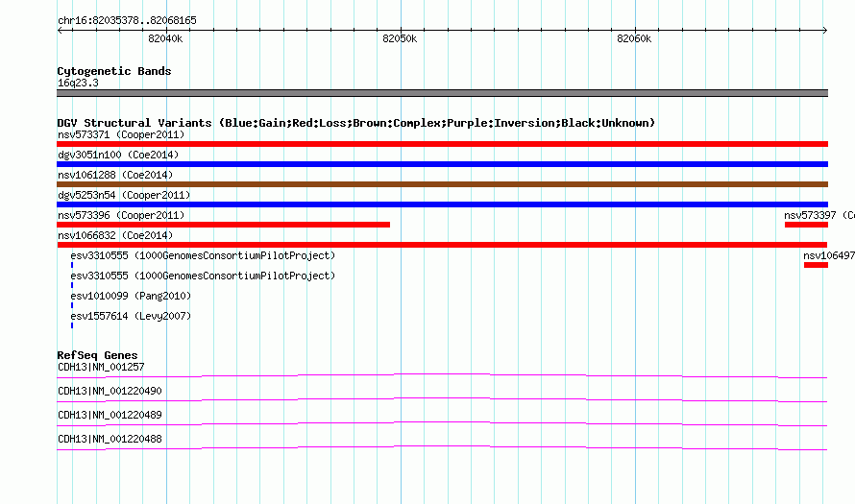Click the 82040k ruler position label

[x=165, y=38]
